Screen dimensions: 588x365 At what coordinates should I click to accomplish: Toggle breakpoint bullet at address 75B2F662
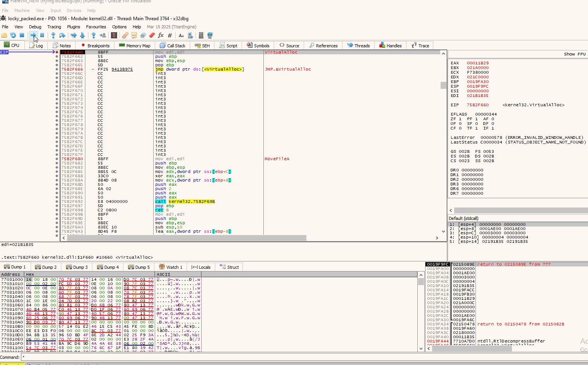tap(57, 56)
